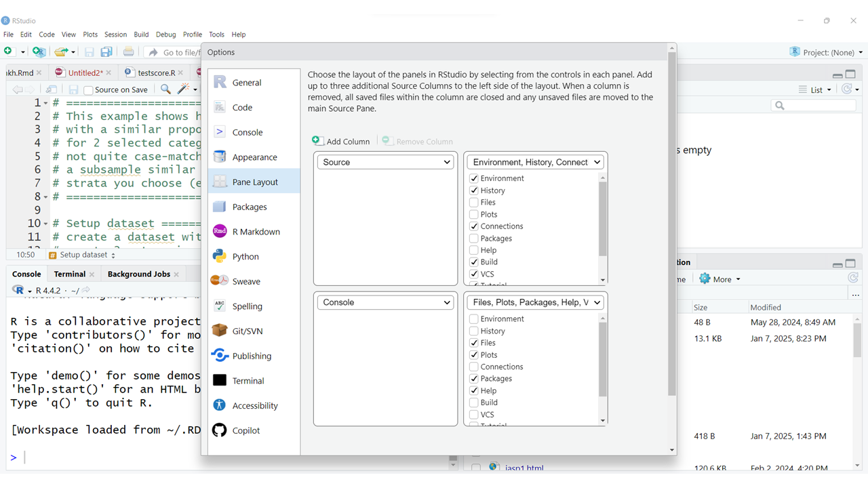Screen dimensions: 868x488
Task: Enable Files in the top-right pane
Action: coord(474,203)
